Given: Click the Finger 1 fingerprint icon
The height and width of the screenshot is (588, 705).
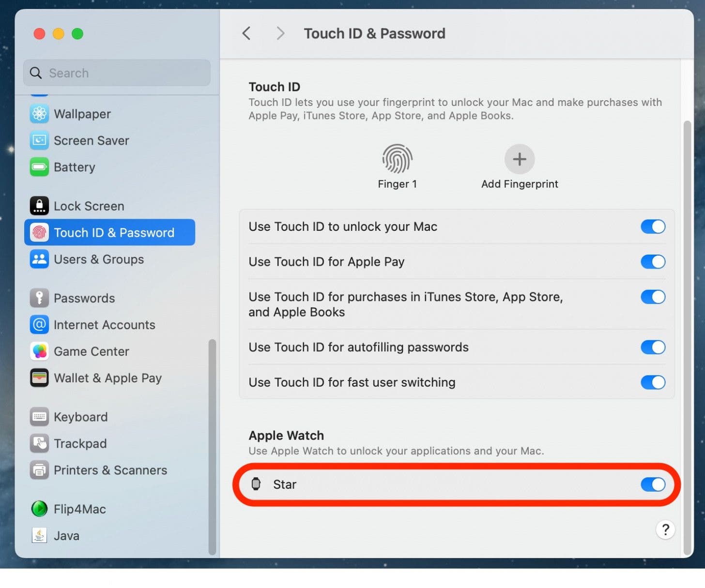Looking at the screenshot, I should pyautogui.click(x=397, y=159).
